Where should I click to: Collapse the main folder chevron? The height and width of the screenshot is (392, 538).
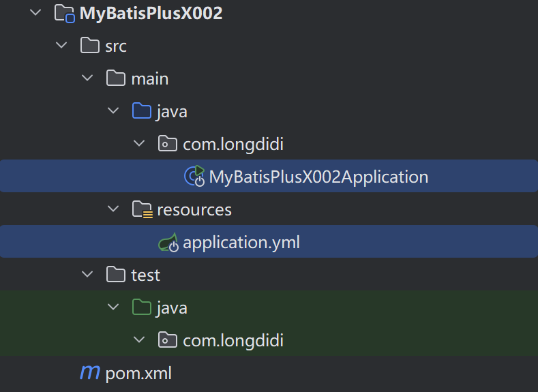click(87, 78)
